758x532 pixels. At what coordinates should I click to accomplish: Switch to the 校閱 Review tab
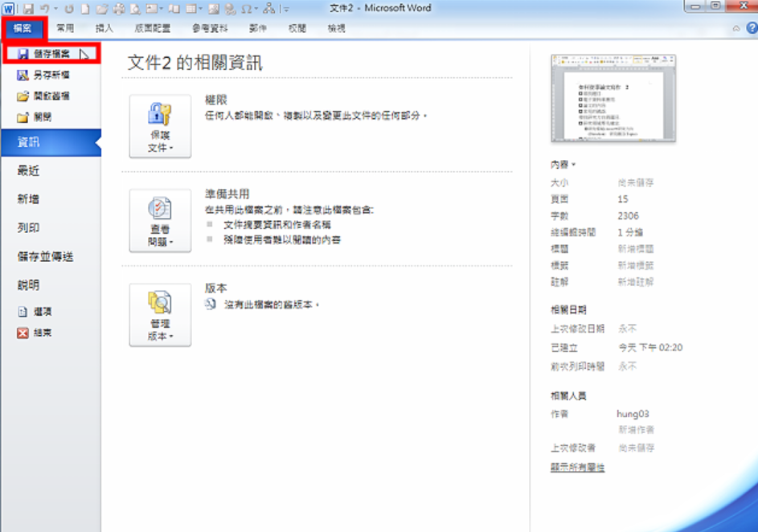tap(297, 28)
